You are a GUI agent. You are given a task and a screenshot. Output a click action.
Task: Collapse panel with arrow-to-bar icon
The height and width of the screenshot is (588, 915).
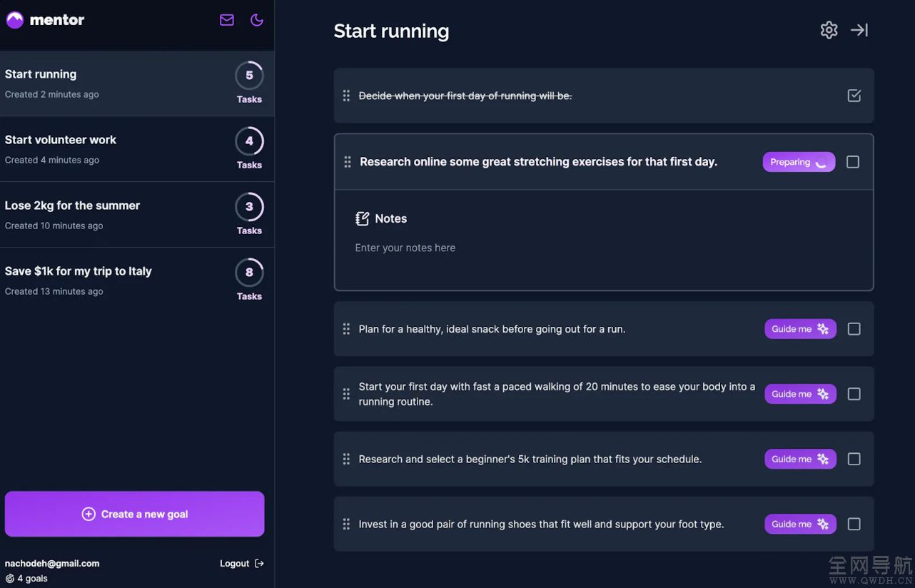[859, 30]
